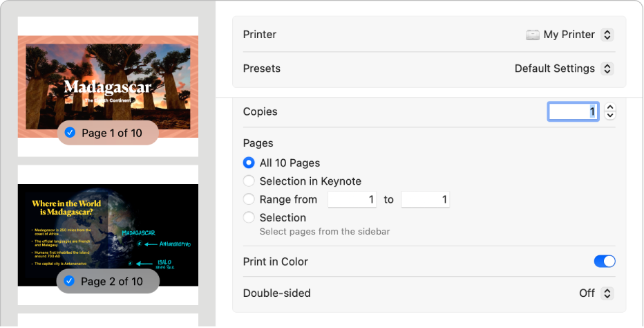Open the Double-sided Off dropdown
644x328 pixels.
pos(607,293)
